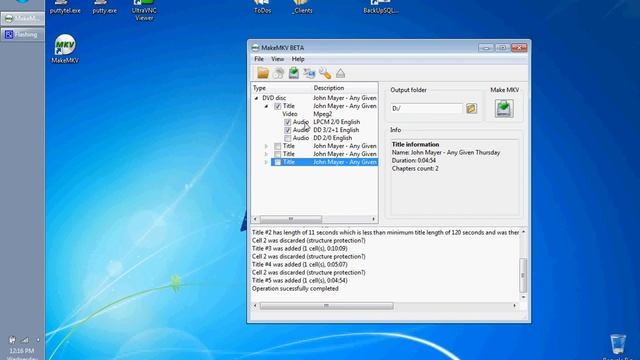This screenshot has height=360, width=640.
Task: Click the taskbar clock showing 12:16 PM
Action: [22, 351]
